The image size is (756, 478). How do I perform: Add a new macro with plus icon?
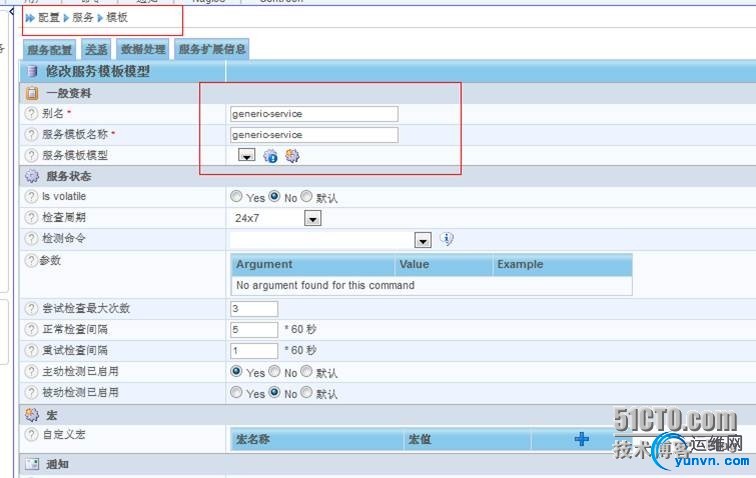coord(581,439)
